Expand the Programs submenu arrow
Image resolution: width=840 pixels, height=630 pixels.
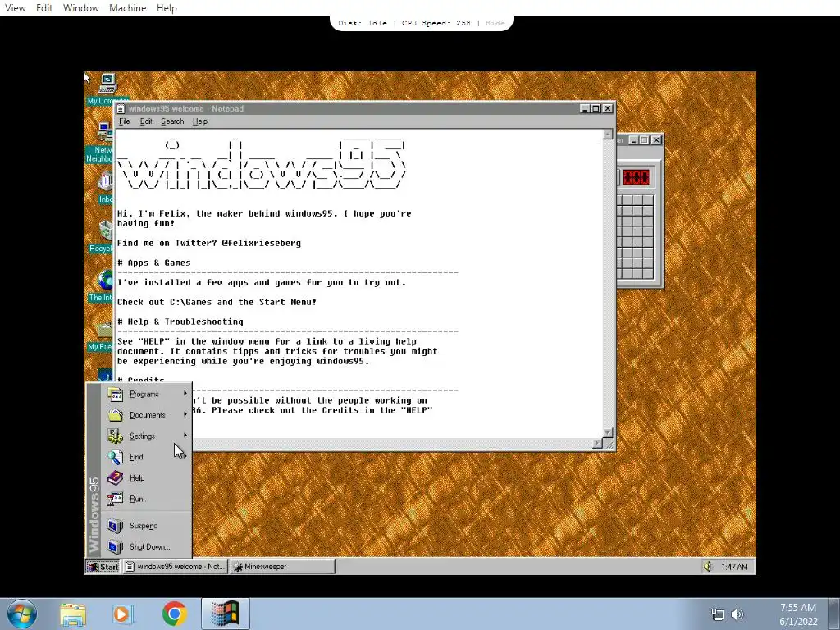[x=185, y=394]
